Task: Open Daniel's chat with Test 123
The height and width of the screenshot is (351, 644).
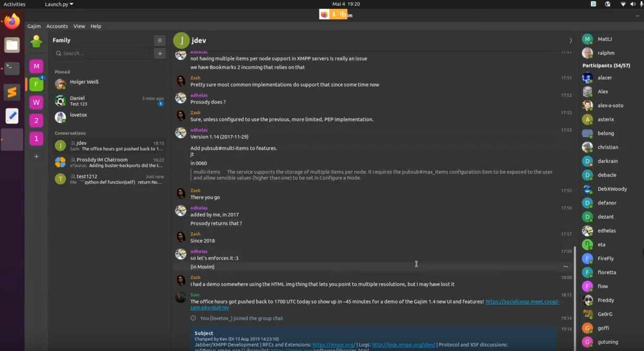Action: tap(109, 101)
